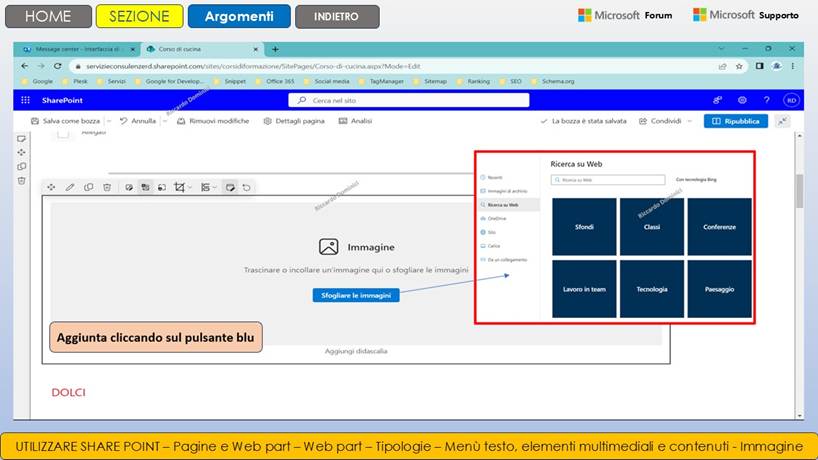Open Analisi in the command bar
This screenshot has height=460, width=818.
[355, 121]
